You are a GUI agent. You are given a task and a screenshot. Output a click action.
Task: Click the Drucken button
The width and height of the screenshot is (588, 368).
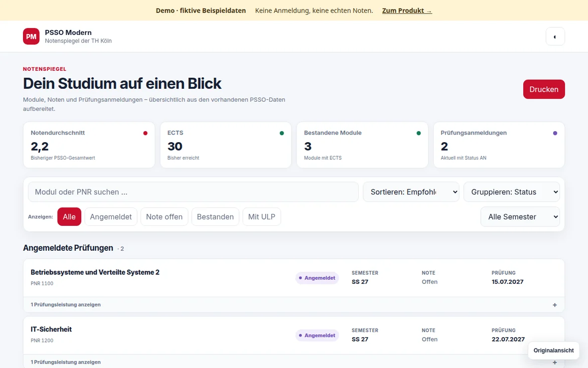click(x=544, y=89)
